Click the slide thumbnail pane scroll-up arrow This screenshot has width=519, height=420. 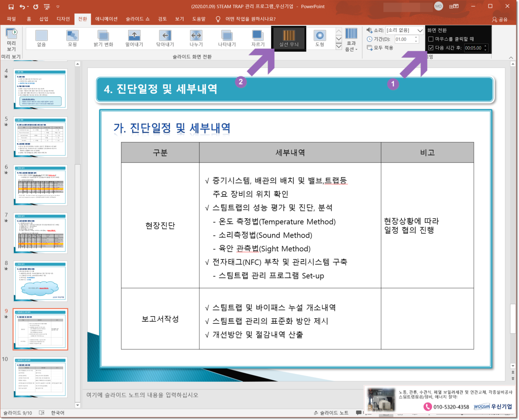click(78, 64)
